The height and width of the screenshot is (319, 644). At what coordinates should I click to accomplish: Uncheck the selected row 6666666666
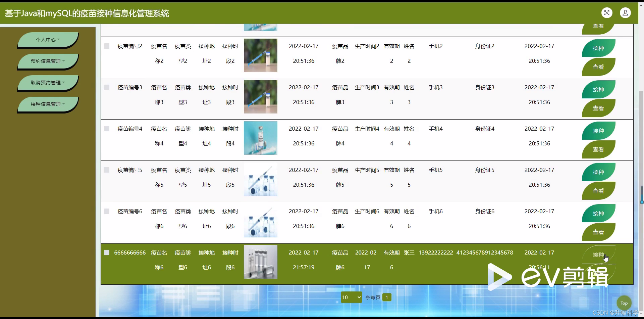(107, 253)
